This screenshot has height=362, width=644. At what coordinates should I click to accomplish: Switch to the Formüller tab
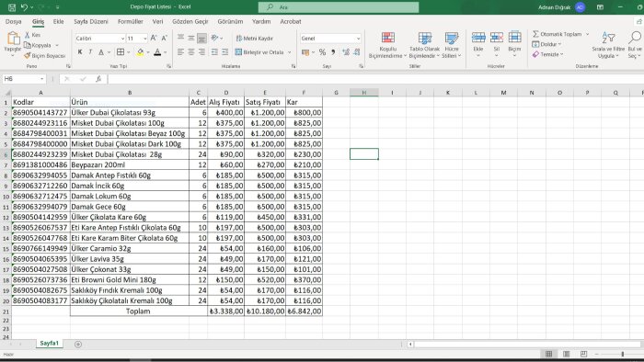(x=131, y=21)
